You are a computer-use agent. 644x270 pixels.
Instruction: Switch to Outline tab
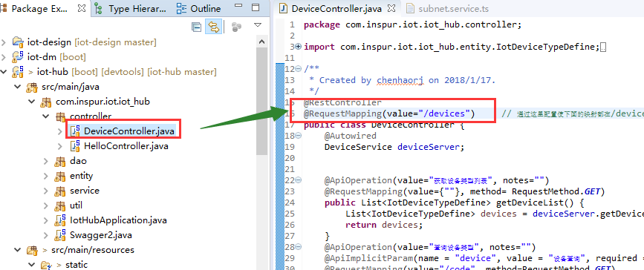pyautogui.click(x=199, y=9)
